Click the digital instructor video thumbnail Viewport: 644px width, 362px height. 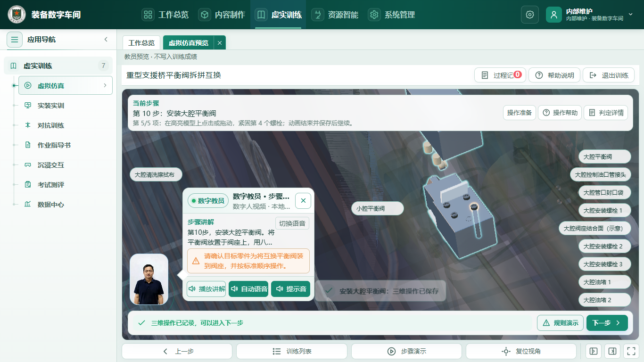(x=149, y=280)
